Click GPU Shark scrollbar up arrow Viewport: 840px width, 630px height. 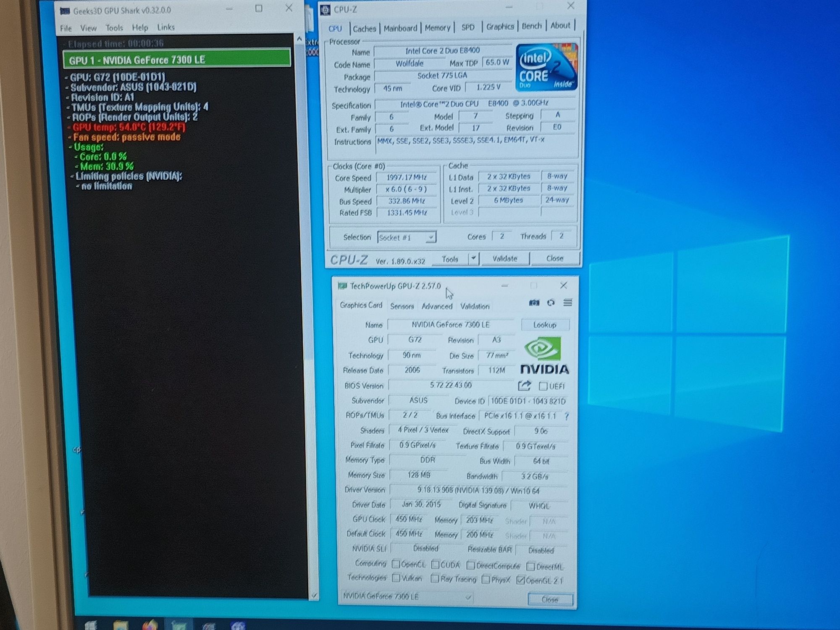[299, 39]
